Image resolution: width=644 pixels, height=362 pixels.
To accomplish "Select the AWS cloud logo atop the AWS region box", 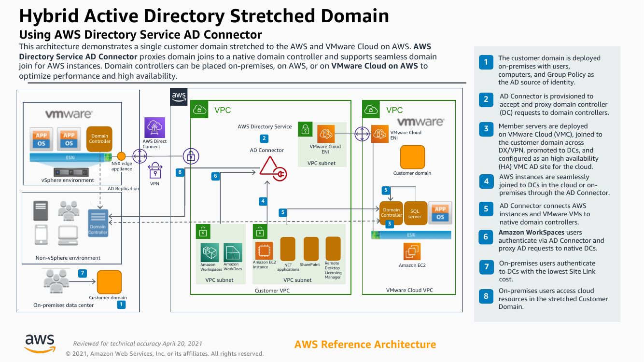I will pos(179,97).
